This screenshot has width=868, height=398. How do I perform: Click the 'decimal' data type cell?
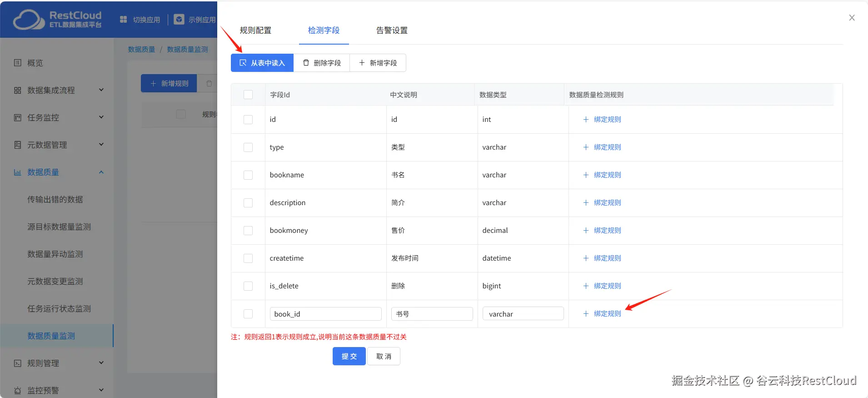(x=523, y=230)
